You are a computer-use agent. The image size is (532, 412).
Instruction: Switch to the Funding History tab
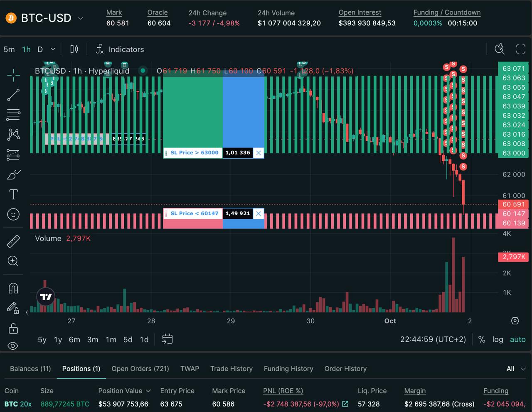[x=288, y=369]
